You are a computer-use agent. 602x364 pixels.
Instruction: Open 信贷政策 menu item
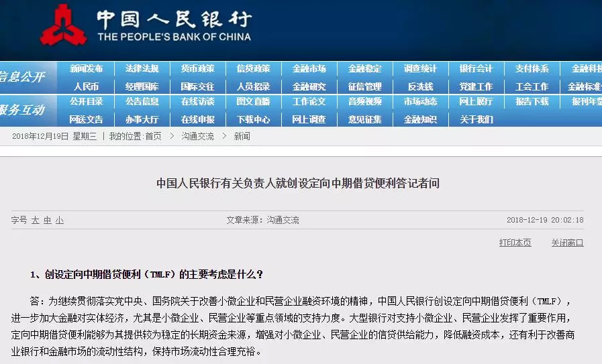254,68
